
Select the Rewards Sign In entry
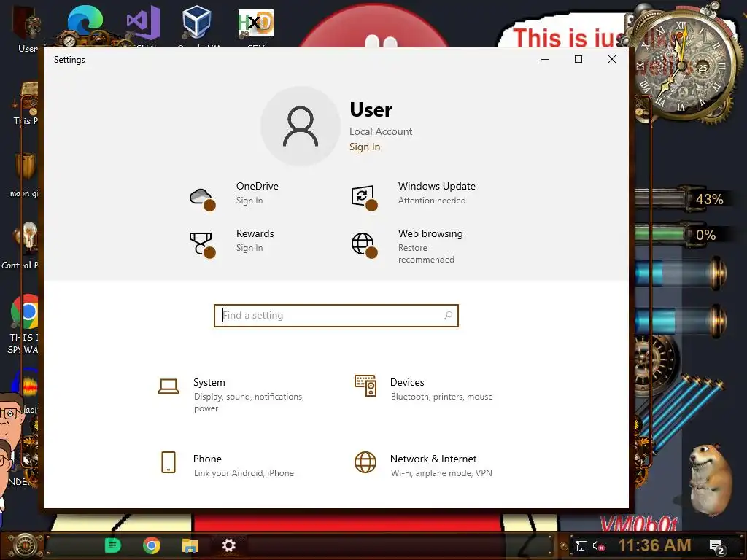249,248
